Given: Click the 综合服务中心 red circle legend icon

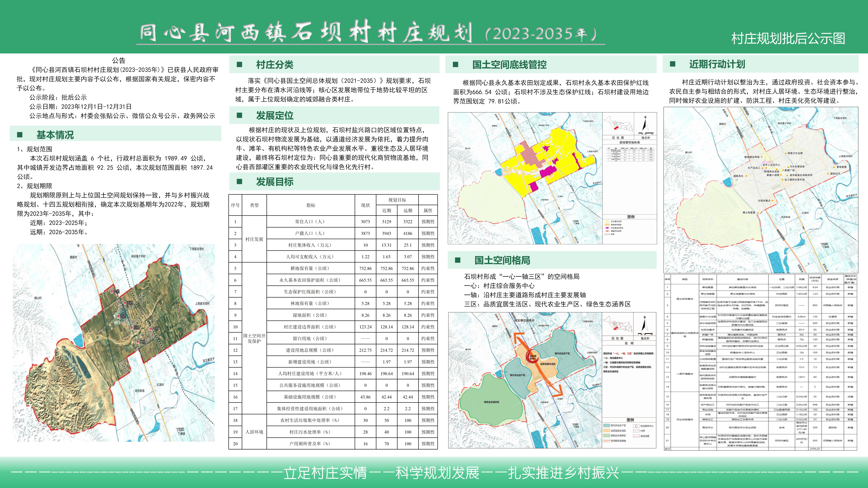Looking at the screenshot, I should click(637, 426).
